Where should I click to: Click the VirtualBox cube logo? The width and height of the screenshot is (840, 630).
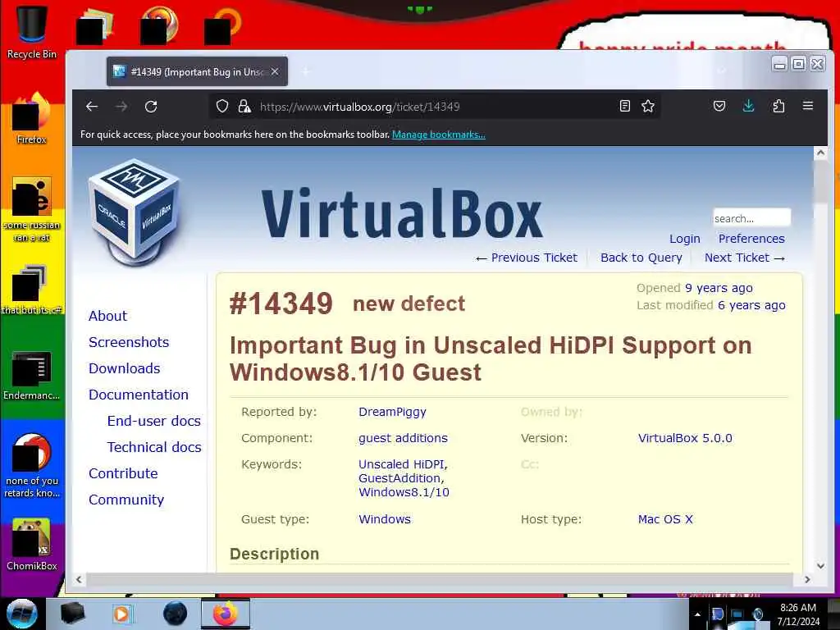pyautogui.click(x=135, y=212)
